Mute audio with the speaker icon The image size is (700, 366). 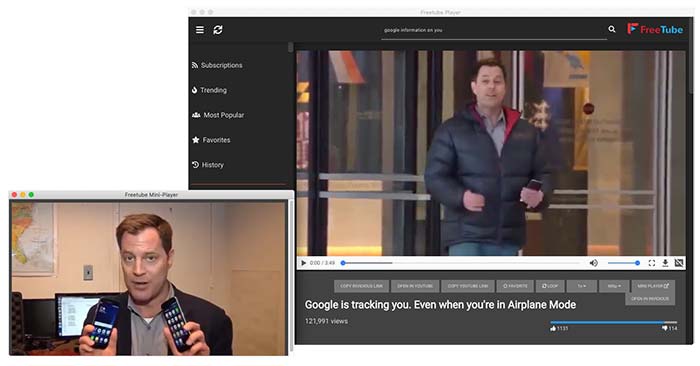tap(593, 263)
